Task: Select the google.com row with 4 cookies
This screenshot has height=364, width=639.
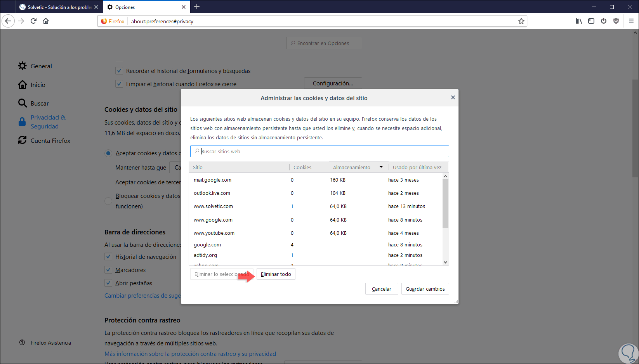Action: click(316, 244)
